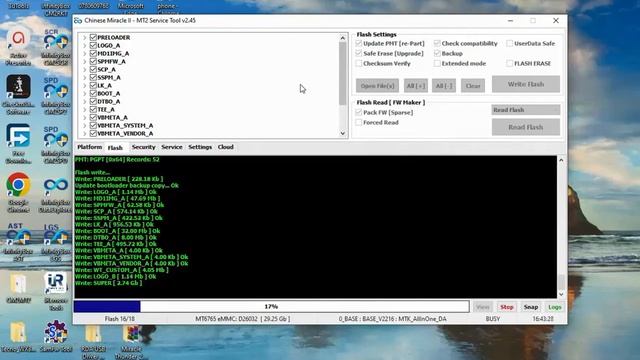The image size is (640, 360).
Task: Expand the SCP_A tree row
Action: pos(84,69)
